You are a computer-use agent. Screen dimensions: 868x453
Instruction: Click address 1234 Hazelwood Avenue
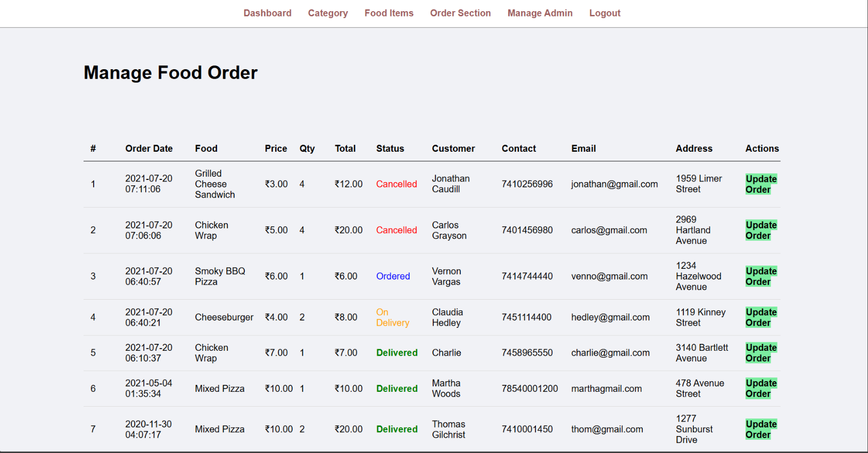pyautogui.click(x=699, y=276)
